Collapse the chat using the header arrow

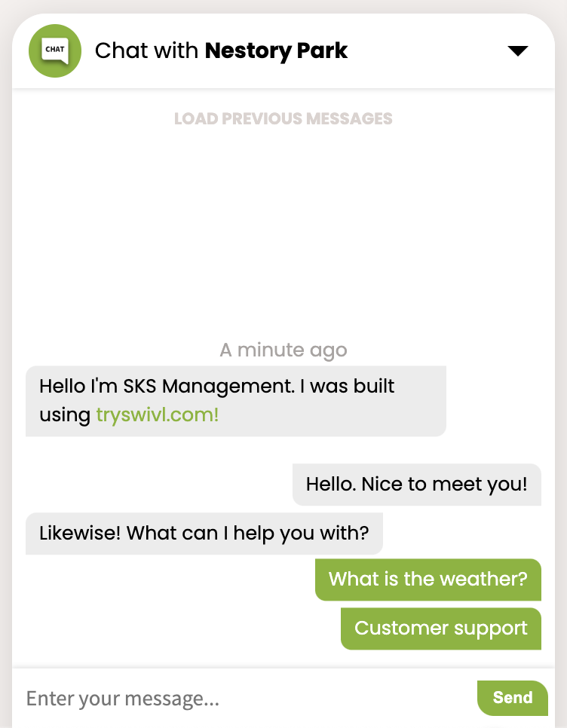pos(518,50)
